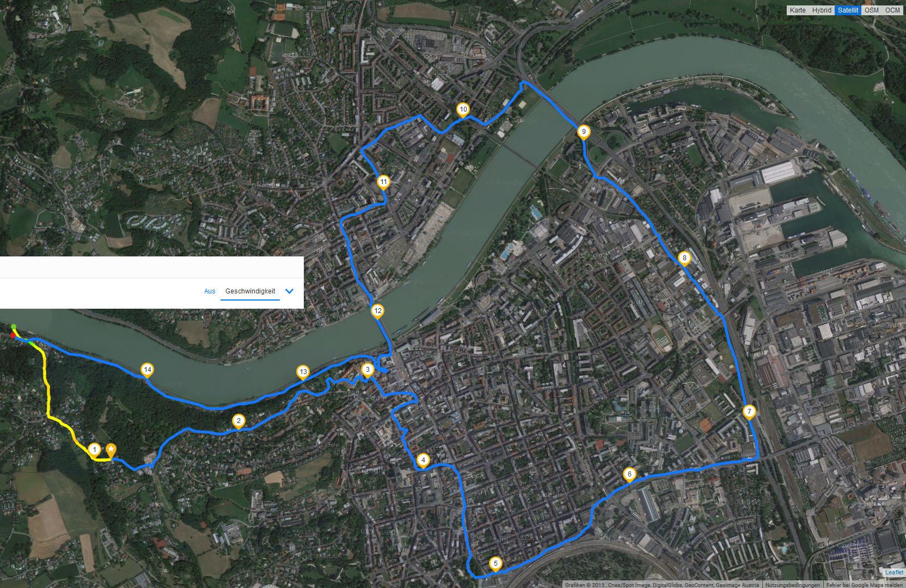Open the Leaflet attribution link
Image resolution: width=906 pixels, height=588 pixels.
(x=894, y=572)
